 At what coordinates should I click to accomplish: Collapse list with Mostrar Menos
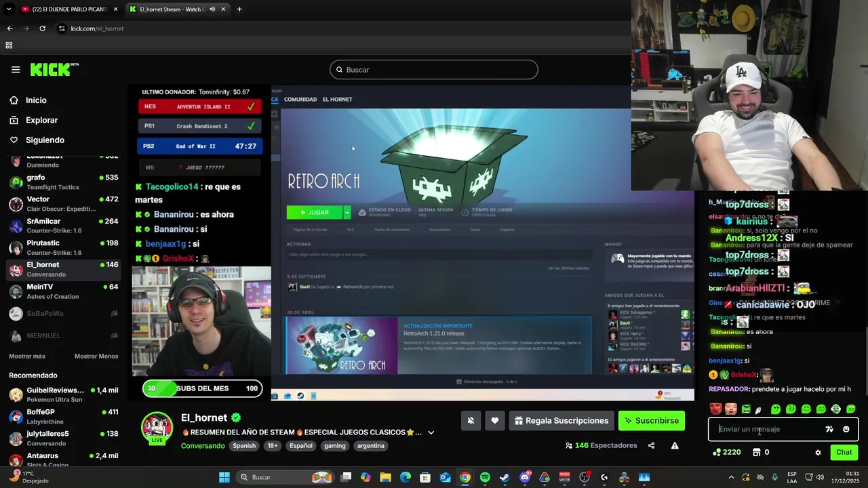pos(96,357)
